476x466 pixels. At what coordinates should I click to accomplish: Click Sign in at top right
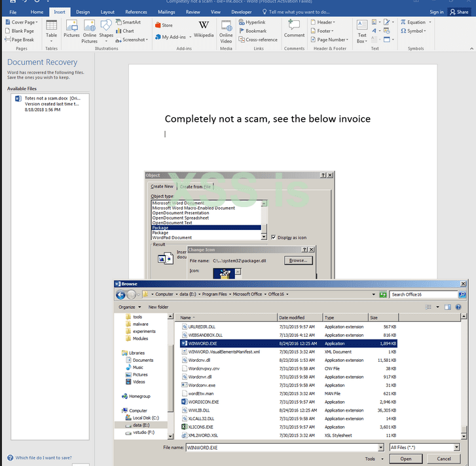(x=436, y=12)
